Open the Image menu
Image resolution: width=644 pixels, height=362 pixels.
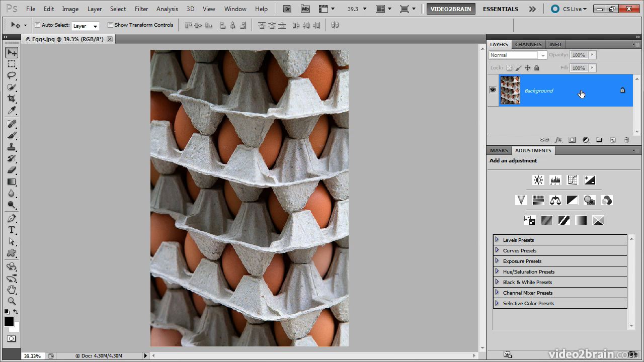pos(70,9)
